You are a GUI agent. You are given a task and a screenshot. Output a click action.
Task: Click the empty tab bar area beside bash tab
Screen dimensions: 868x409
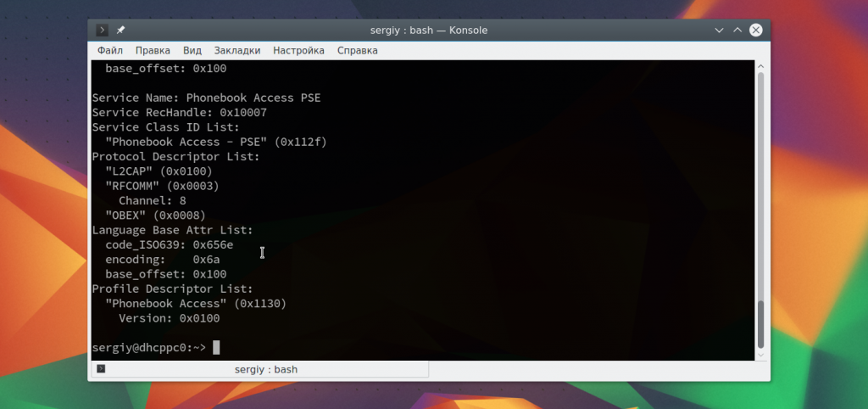coord(593,370)
